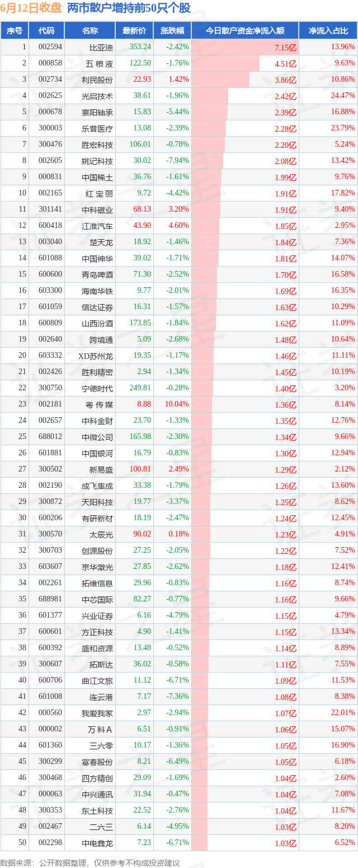Click the 今日散户资金净流入额 column header
358x868 pixels.
pos(245,31)
